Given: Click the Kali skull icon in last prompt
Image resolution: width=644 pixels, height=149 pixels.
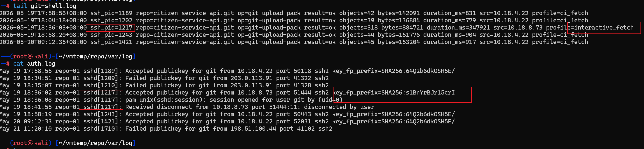Looking at the screenshot, I should [30, 143].
